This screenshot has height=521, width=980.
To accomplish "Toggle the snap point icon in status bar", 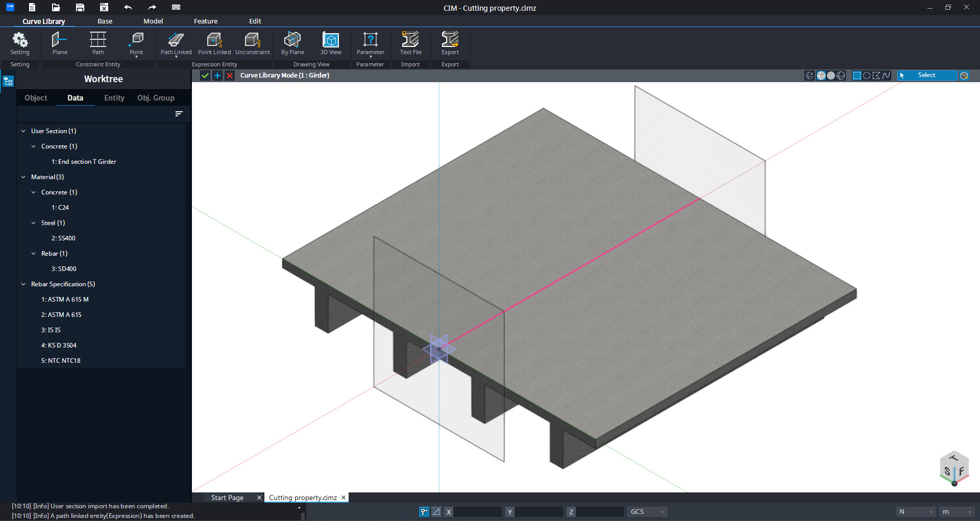I will point(424,512).
